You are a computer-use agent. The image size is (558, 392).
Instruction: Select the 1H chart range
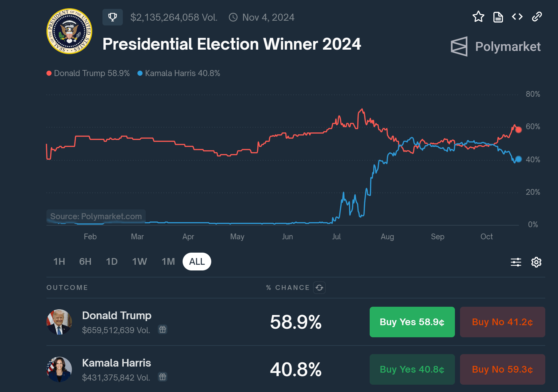[59, 262]
